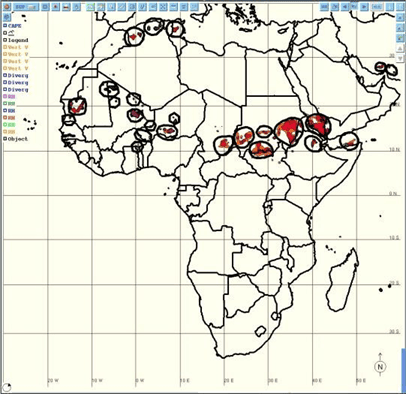Click the print icon in top toolbar
This screenshot has width=406, height=394.
coord(66,7)
